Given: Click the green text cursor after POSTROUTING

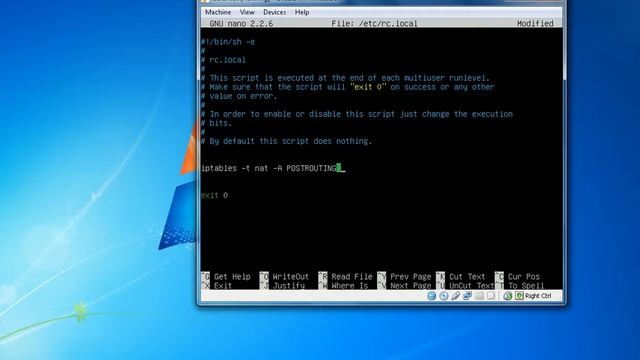Looking at the screenshot, I should [x=339, y=168].
